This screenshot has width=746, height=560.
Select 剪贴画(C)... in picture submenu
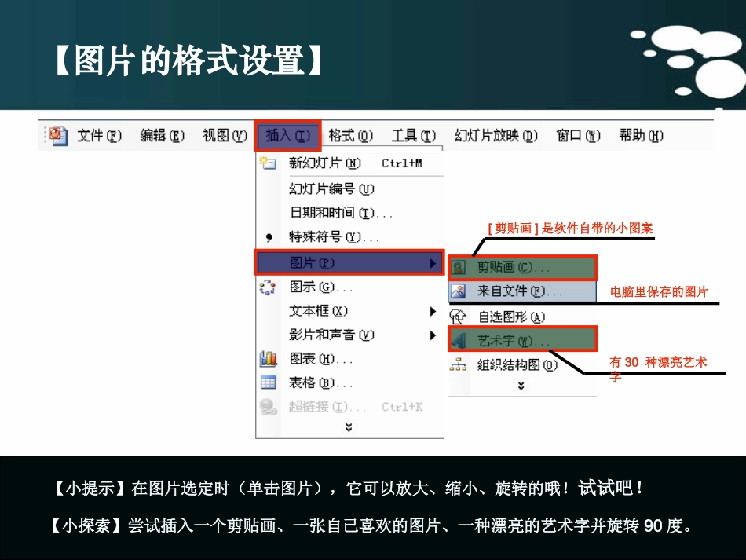522,267
